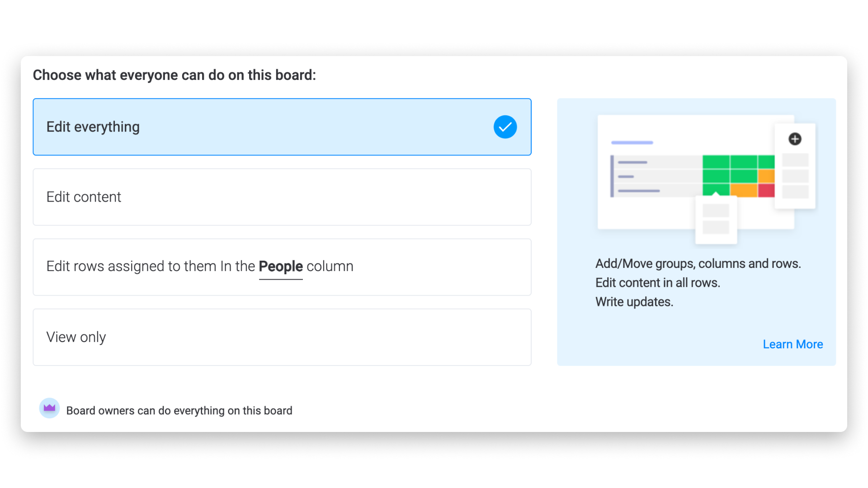Click the red status cell in illustration
The height and width of the screenshot is (488, 868).
pyautogui.click(x=766, y=190)
